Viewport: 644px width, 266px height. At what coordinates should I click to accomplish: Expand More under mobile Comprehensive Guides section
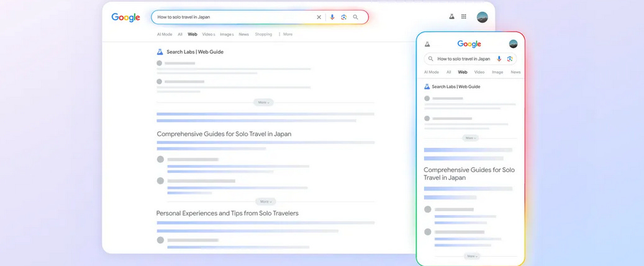pos(472,256)
